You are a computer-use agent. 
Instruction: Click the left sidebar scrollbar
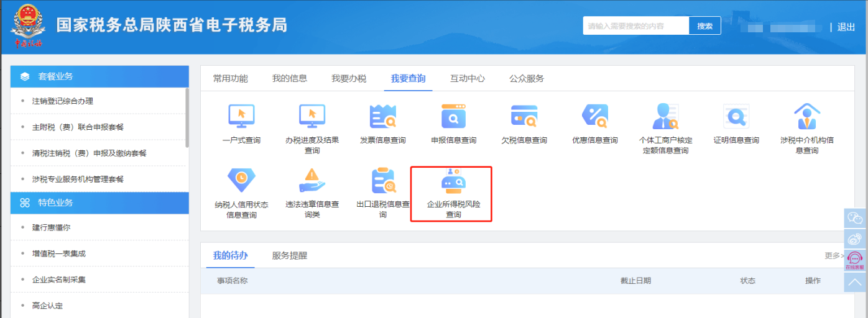[x=187, y=117]
